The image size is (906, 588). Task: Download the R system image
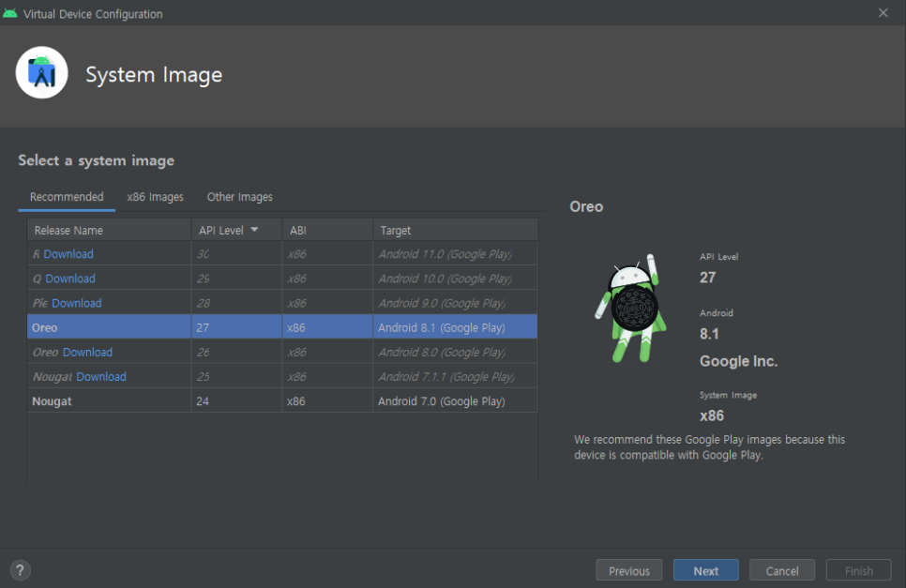tap(68, 254)
